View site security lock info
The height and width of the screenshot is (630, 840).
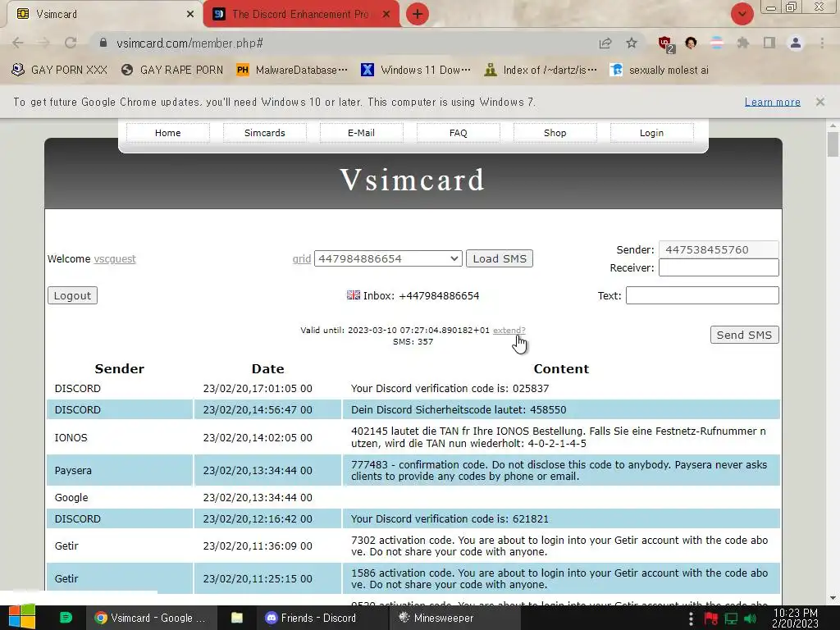103,43
